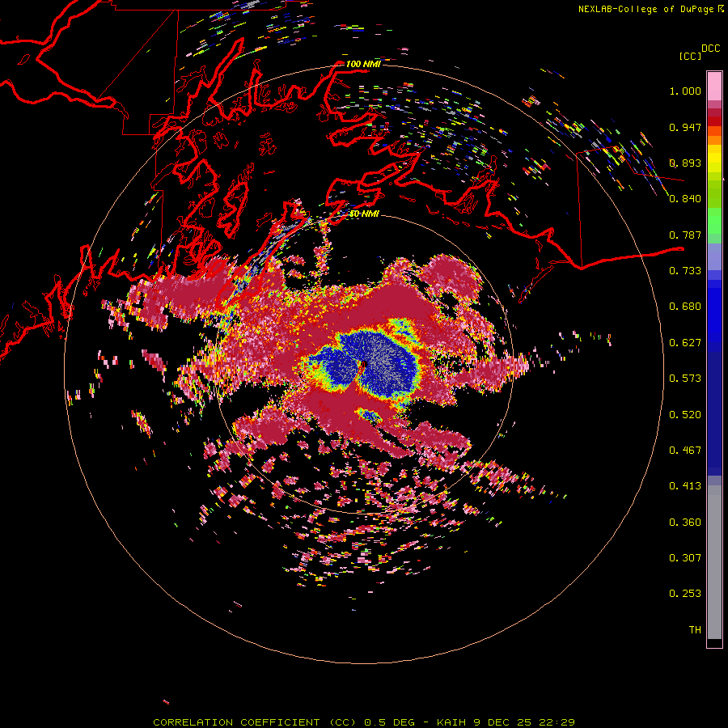The image size is (728, 728).
Task: Click the Correlation Coefficient KAIH caption text
Action: tap(364, 722)
